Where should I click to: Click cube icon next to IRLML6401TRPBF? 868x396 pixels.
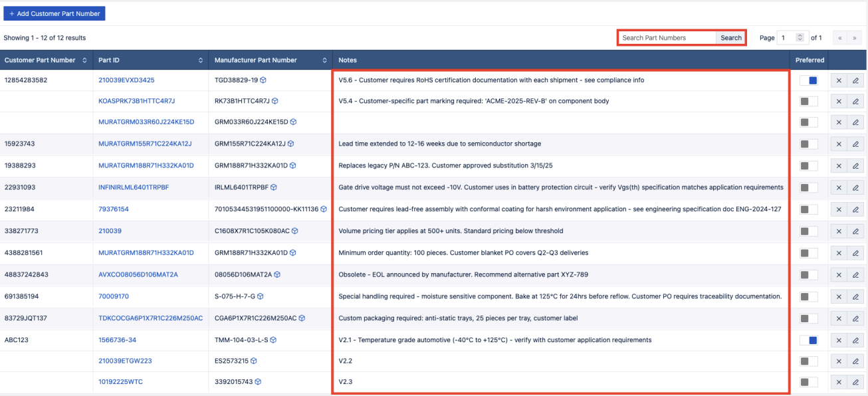(x=274, y=187)
